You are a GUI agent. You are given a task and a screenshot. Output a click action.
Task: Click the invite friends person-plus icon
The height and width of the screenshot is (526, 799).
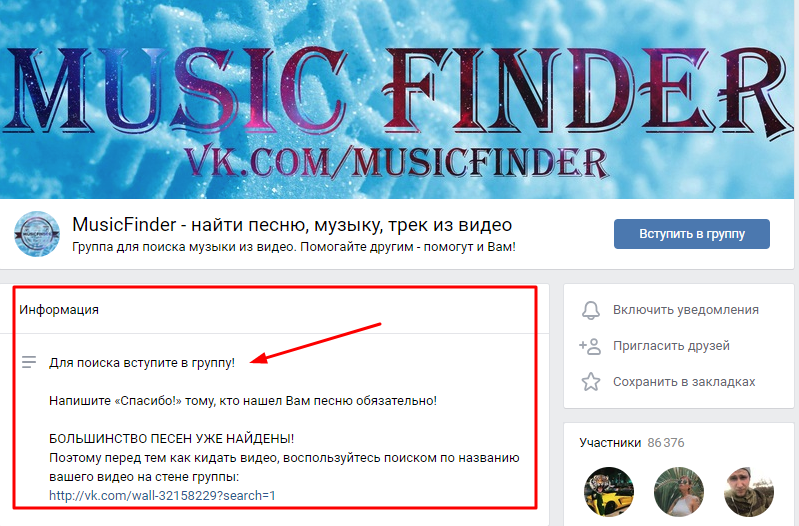tap(590, 346)
